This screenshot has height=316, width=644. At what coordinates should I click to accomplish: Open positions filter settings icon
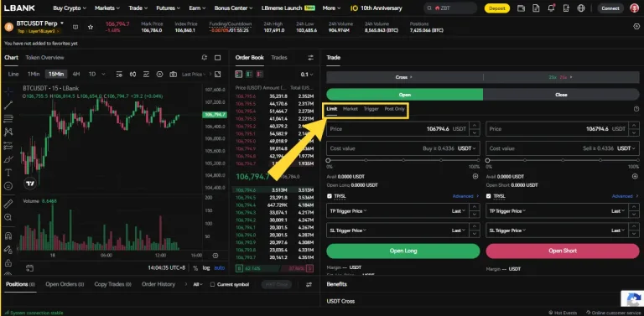tap(309, 284)
